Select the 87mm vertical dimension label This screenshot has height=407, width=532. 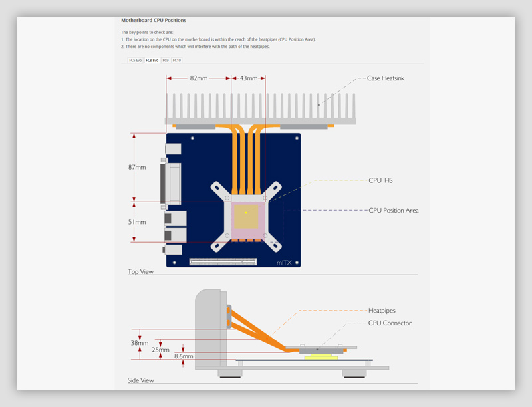[x=137, y=168]
